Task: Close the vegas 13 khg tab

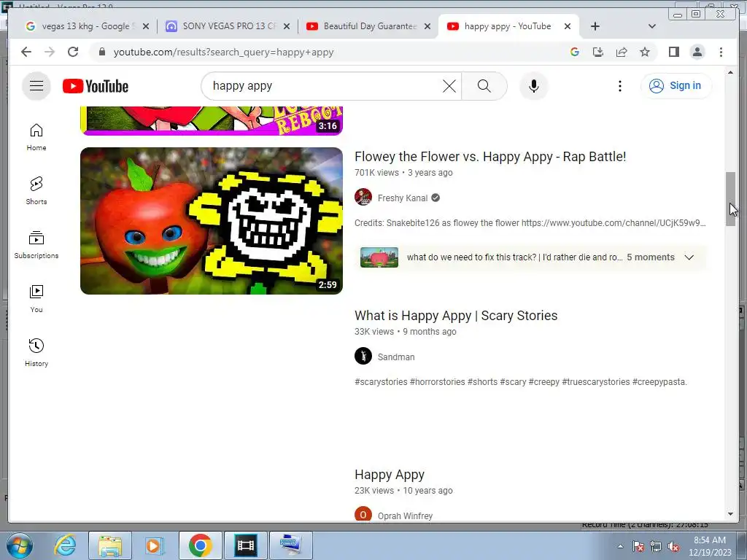Action: click(146, 26)
